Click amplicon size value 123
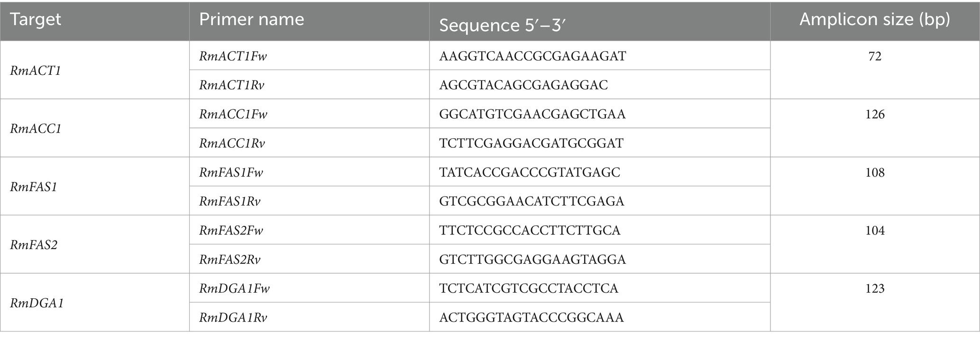This screenshot has width=980, height=340. point(875,289)
